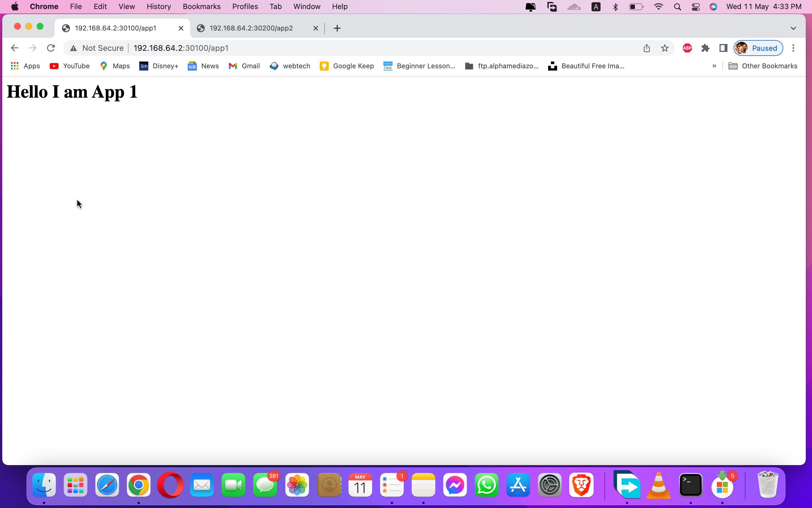Open the File menu
Screen dimensions: 812x508
point(76,7)
